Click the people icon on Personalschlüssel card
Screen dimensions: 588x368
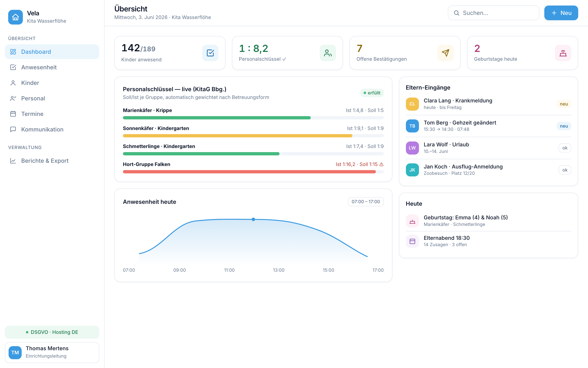point(328,53)
